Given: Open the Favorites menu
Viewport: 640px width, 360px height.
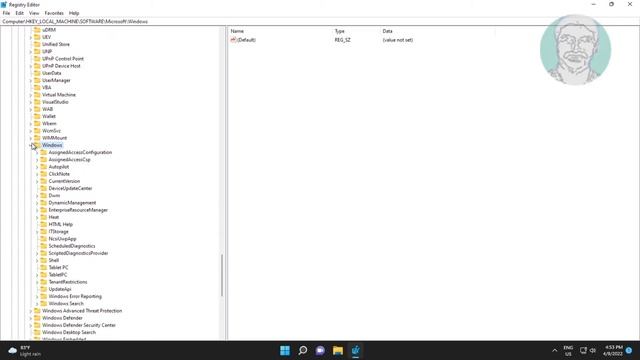Looking at the screenshot, I should 54,13.
